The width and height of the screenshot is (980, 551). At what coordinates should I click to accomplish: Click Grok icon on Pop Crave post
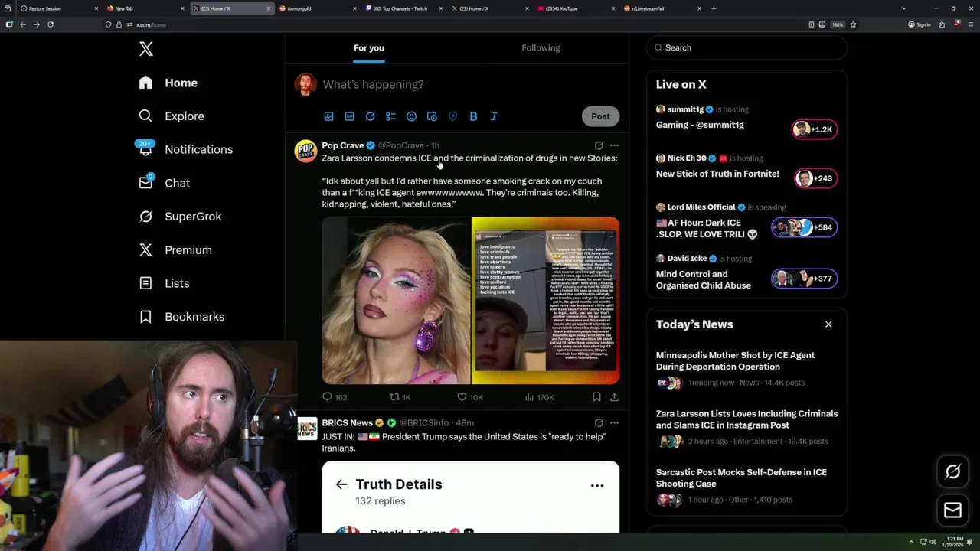599,145
